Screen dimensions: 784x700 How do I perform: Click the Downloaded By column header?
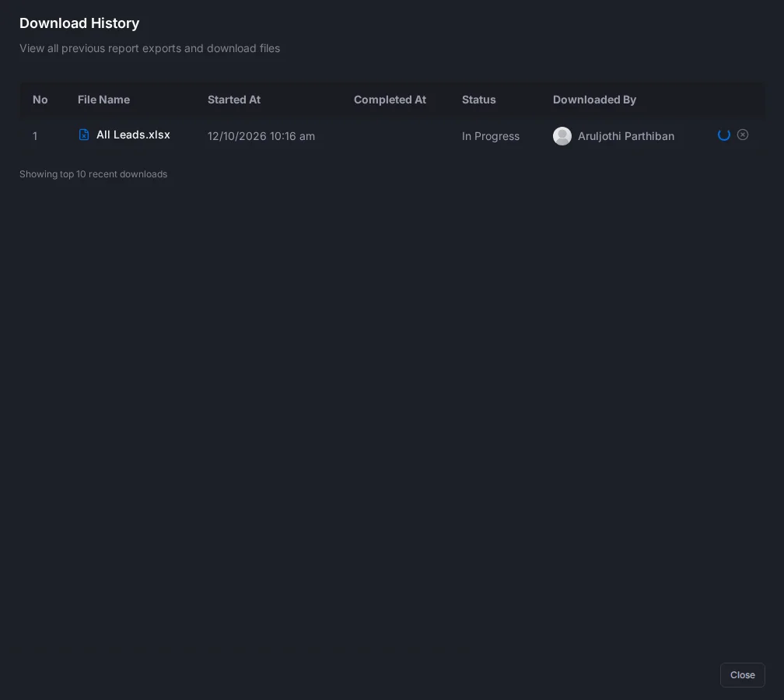[594, 100]
